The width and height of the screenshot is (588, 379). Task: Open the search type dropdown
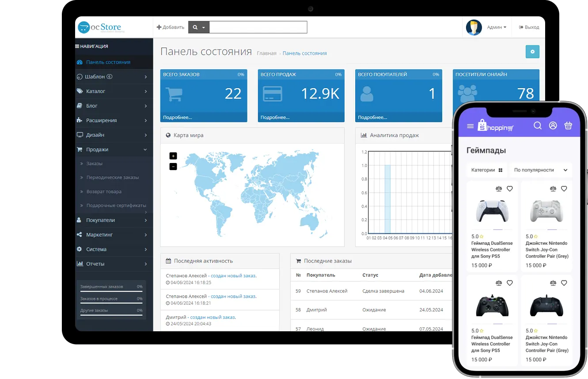tap(199, 27)
